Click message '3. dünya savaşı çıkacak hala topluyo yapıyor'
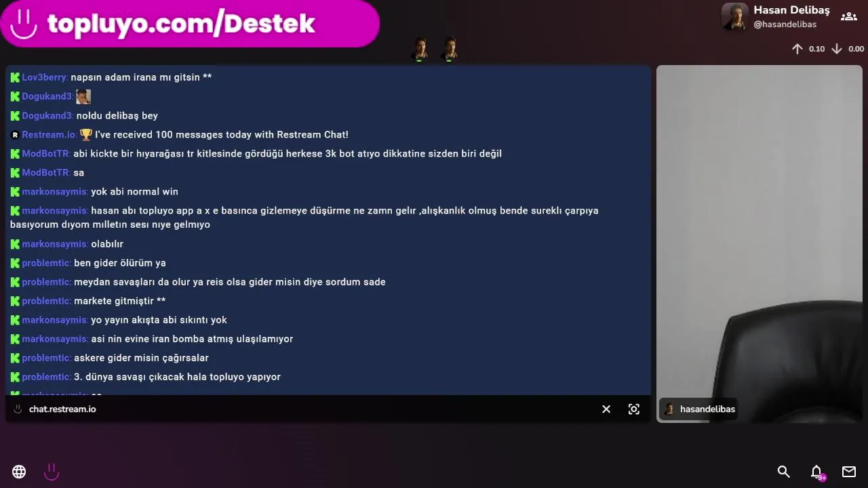Screen dimensions: 868x488 [x=177, y=377]
